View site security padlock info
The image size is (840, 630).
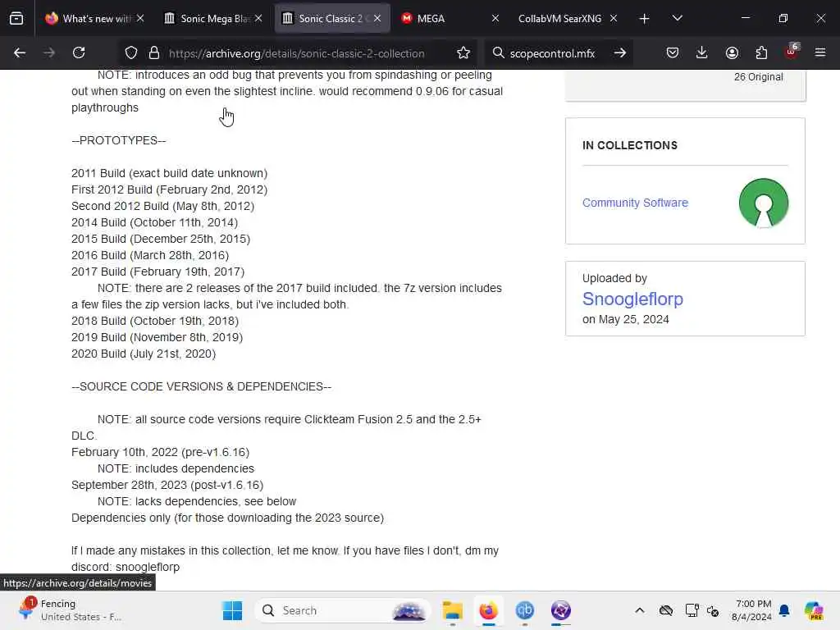point(154,53)
